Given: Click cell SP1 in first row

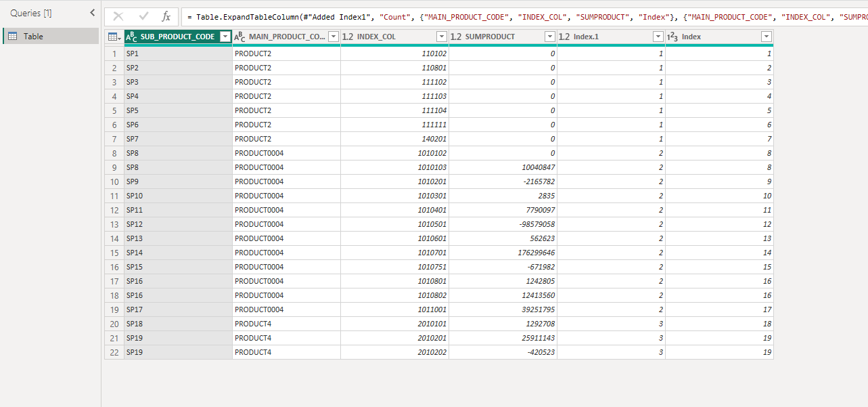Looking at the screenshot, I should pos(178,53).
